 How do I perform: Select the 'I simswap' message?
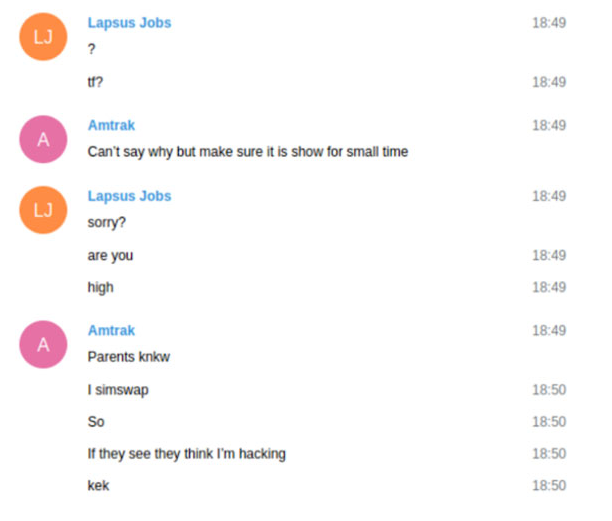[118, 390]
